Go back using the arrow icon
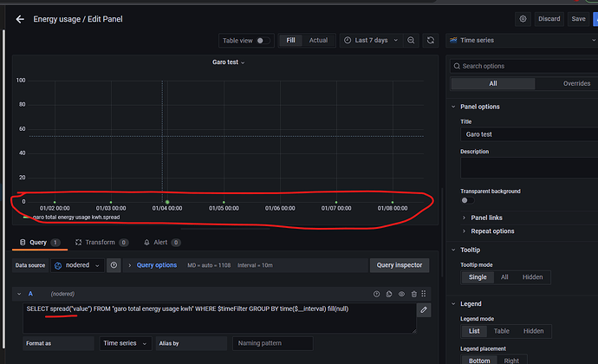The image size is (598, 364). click(x=20, y=19)
